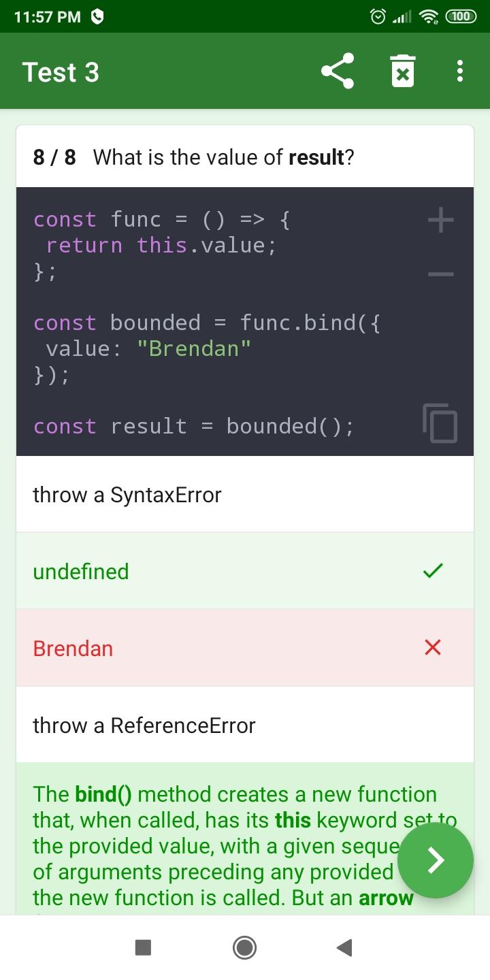Viewport: 490px width, 980px height.
Task: Tap the share icon in the header
Action: coord(338,71)
